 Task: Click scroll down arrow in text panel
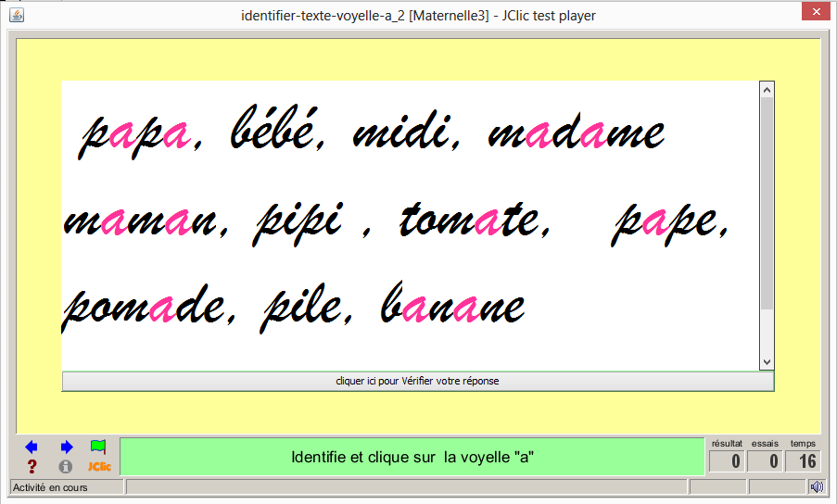click(x=767, y=362)
